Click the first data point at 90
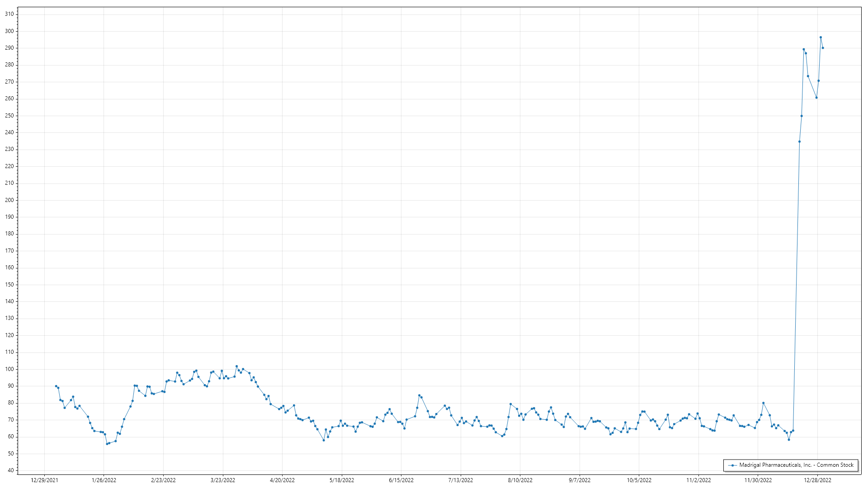 tap(56, 386)
